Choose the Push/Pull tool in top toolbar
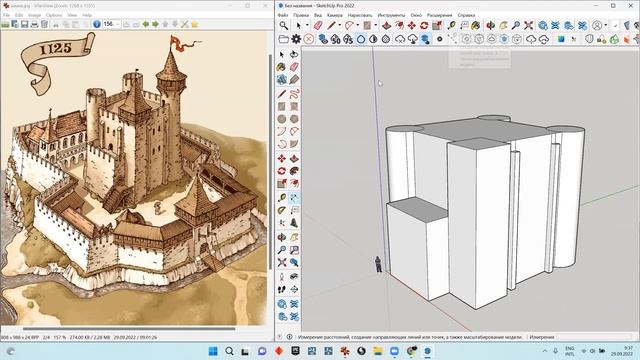 click(x=386, y=25)
